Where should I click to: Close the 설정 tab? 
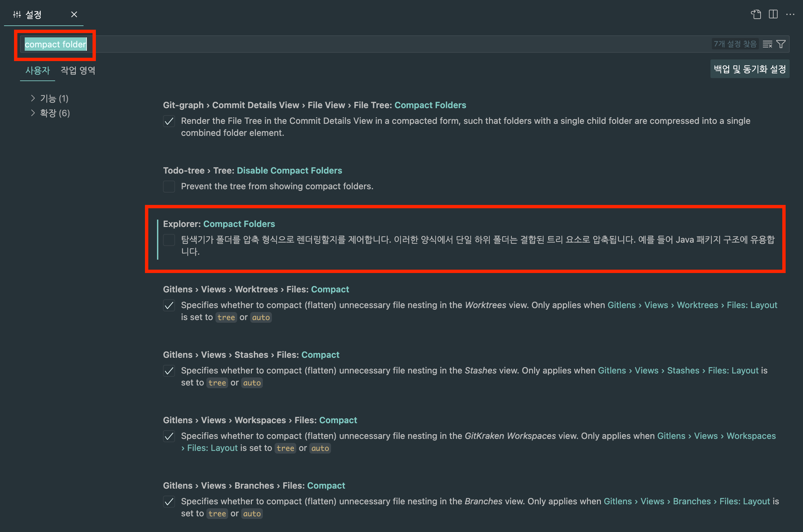[74, 14]
